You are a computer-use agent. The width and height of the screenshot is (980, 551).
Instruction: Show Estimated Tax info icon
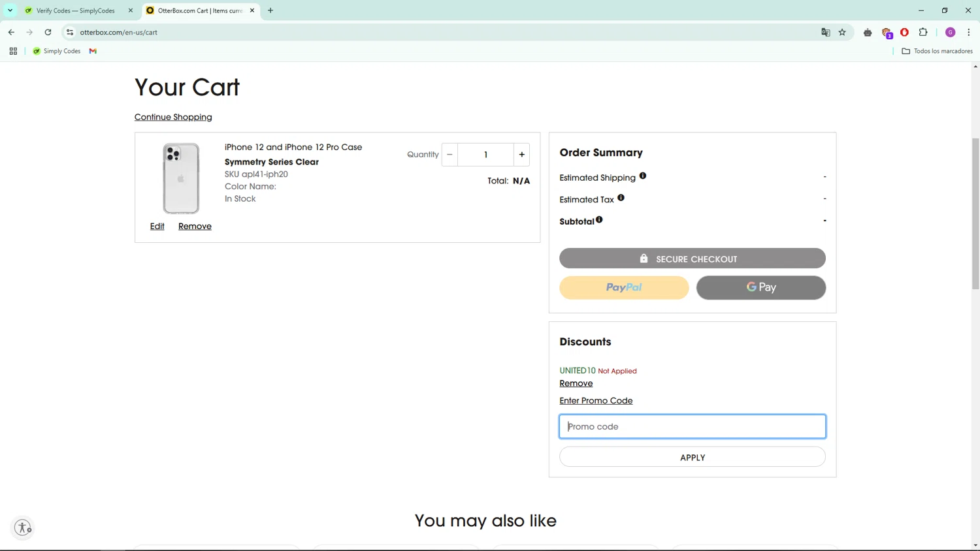click(621, 197)
